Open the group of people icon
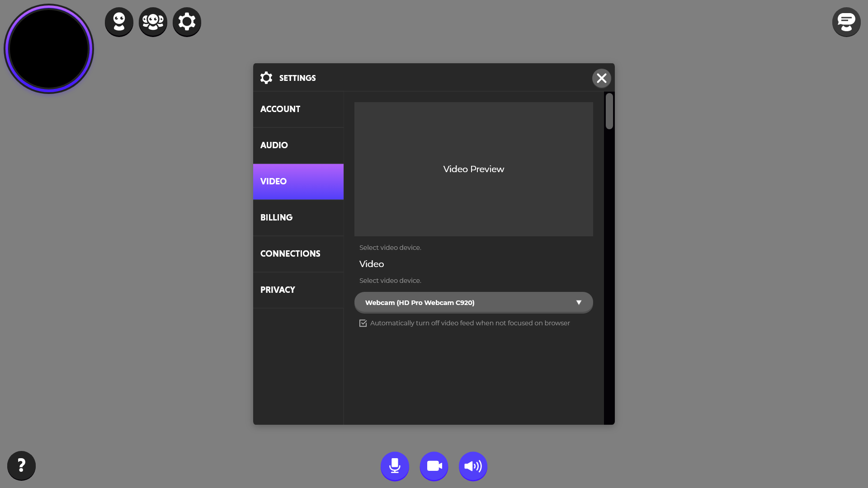This screenshot has width=868, height=488. click(x=153, y=22)
